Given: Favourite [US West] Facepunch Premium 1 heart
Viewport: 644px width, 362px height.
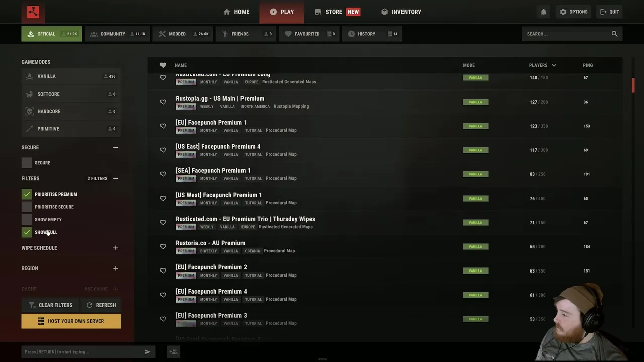Looking at the screenshot, I should point(163,198).
